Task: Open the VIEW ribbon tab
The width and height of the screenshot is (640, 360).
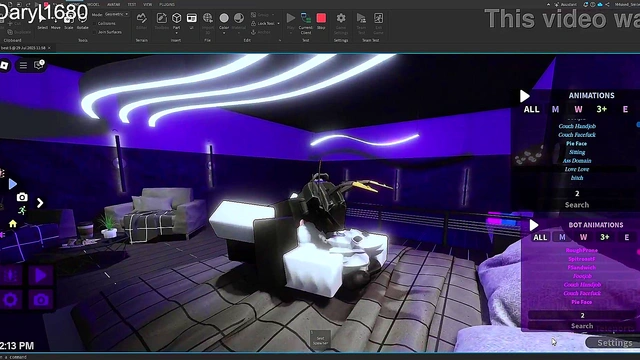Action: click(x=147, y=4)
